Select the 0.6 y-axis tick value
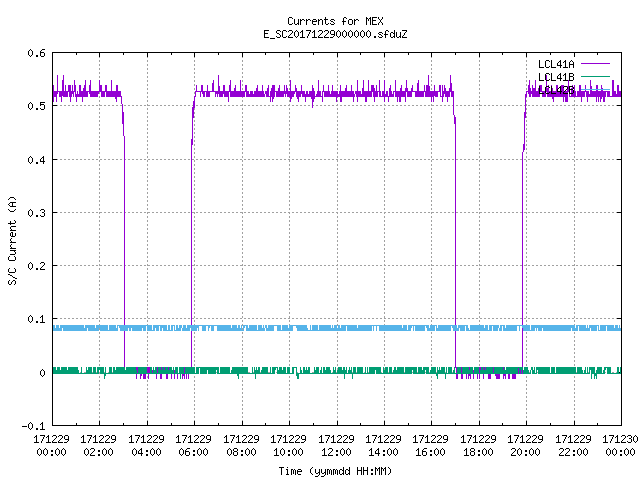Viewport: 640px width, 480px height. pyautogui.click(x=36, y=53)
